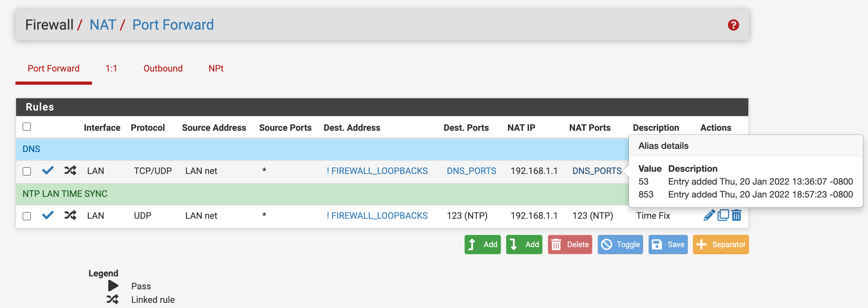Check the TCP/UDP DNS rule checkbox
868x308 pixels.
[27, 171]
